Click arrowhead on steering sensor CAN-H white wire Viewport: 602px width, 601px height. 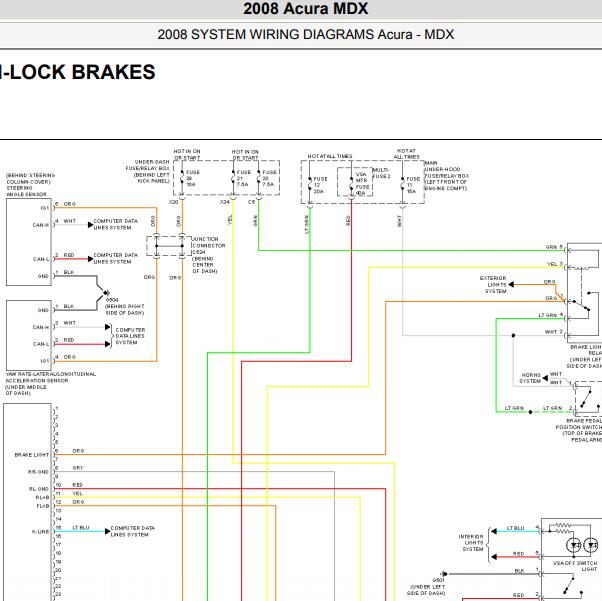tap(91, 225)
